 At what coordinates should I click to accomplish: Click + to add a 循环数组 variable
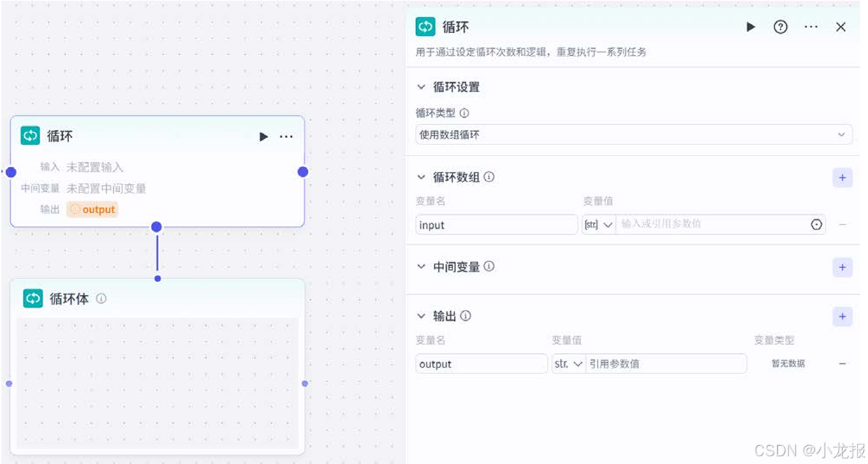(842, 178)
